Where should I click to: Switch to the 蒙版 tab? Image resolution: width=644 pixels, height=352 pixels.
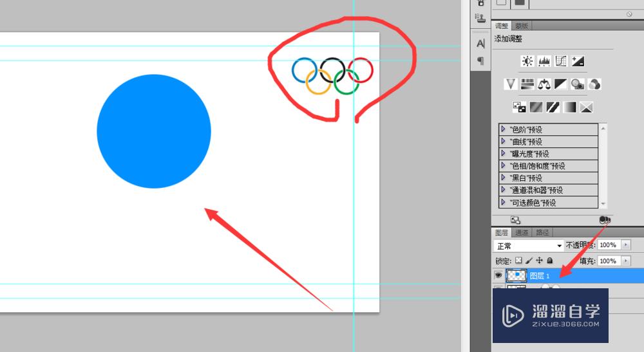click(521, 26)
